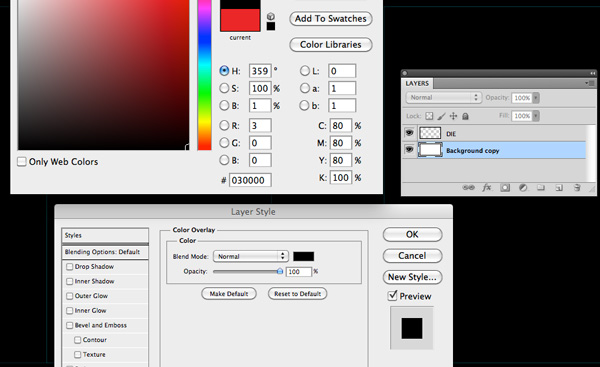600x367 pixels.
Task: Select the G green radio button
Action: (x=224, y=143)
